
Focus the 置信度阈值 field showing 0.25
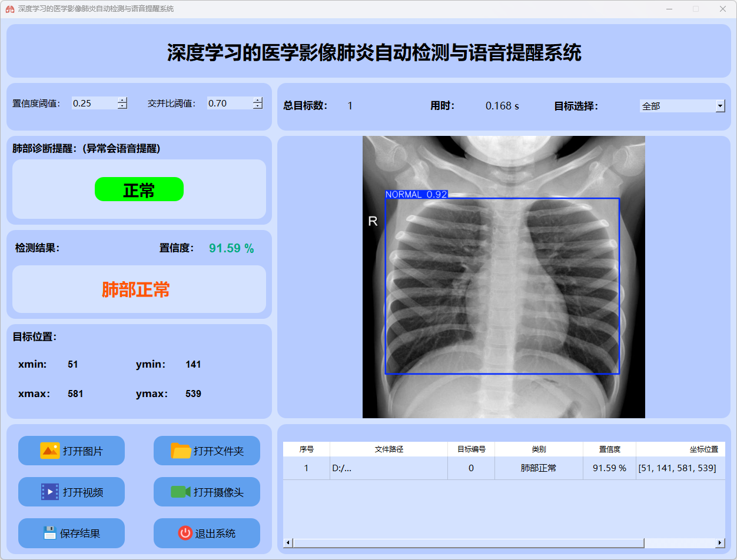tap(95, 103)
